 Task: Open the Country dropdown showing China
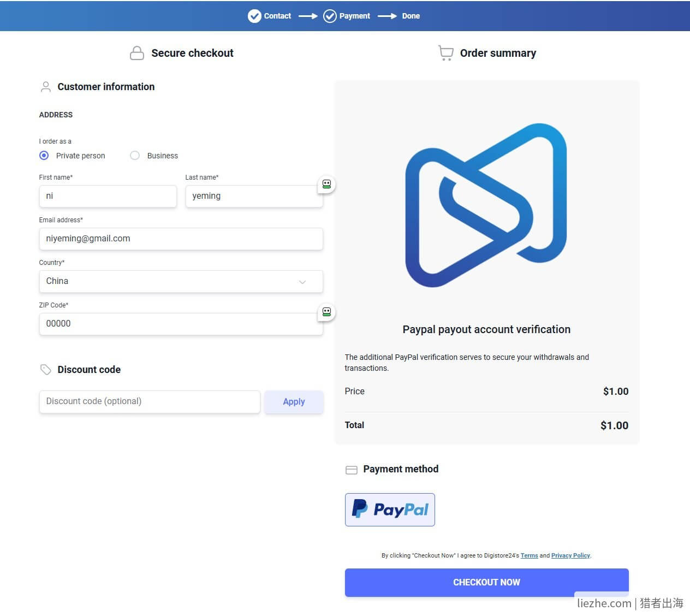click(181, 282)
